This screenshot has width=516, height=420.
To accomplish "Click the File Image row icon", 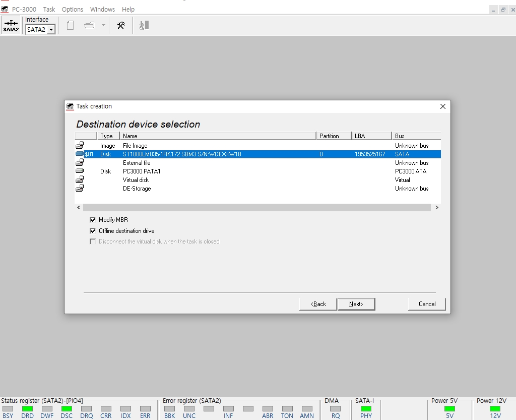I will (x=80, y=145).
